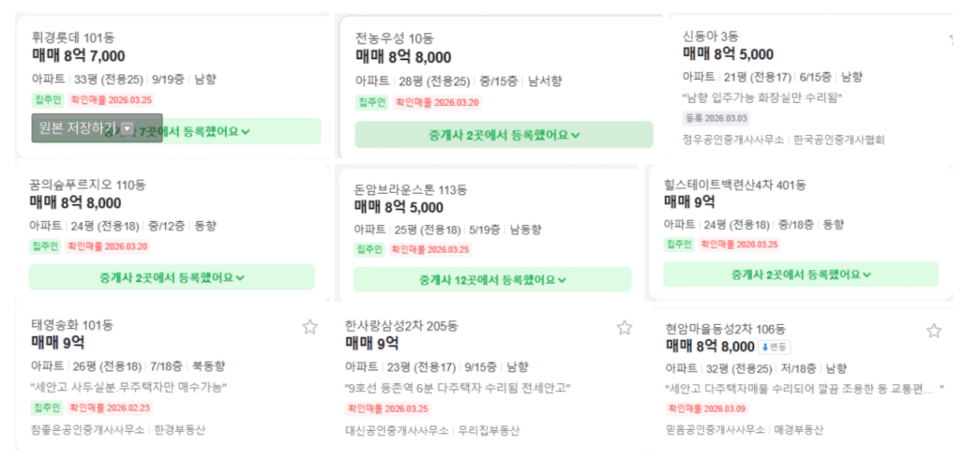Click 집주인 badge on 휘경롯데 101동
The width and height of the screenshot is (980, 460).
pyautogui.click(x=47, y=100)
